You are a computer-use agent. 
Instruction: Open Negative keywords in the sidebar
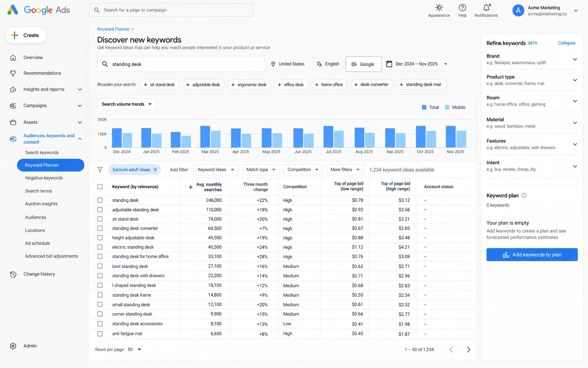[44, 178]
